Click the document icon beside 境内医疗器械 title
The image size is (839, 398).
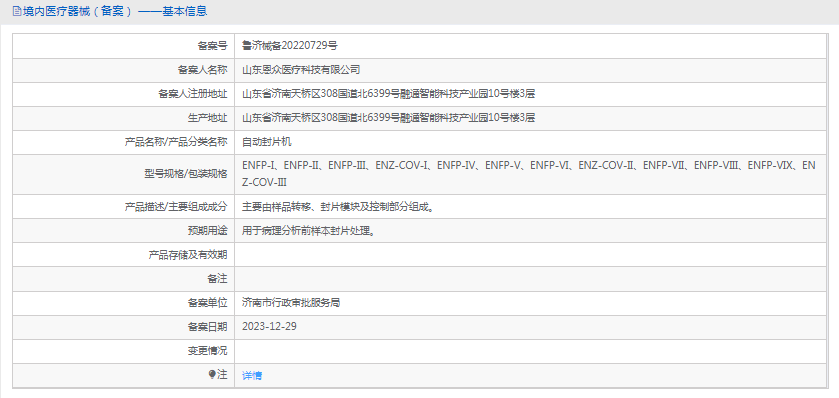tap(17, 11)
